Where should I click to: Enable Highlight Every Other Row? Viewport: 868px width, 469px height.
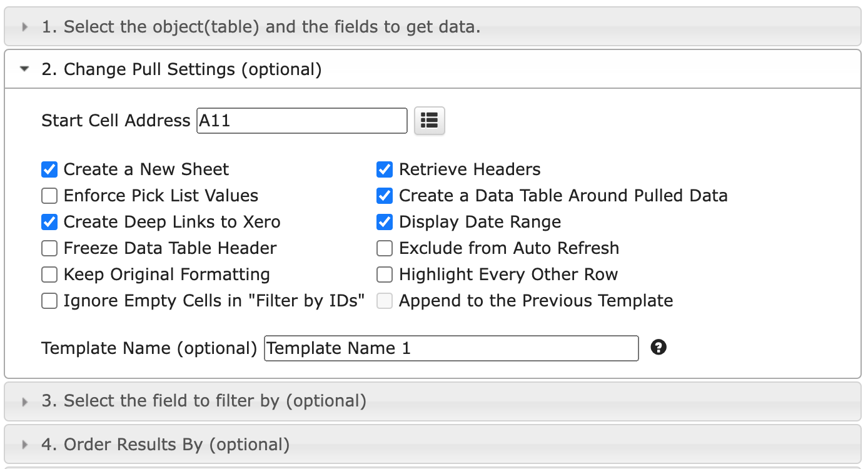[x=385, y=275]
